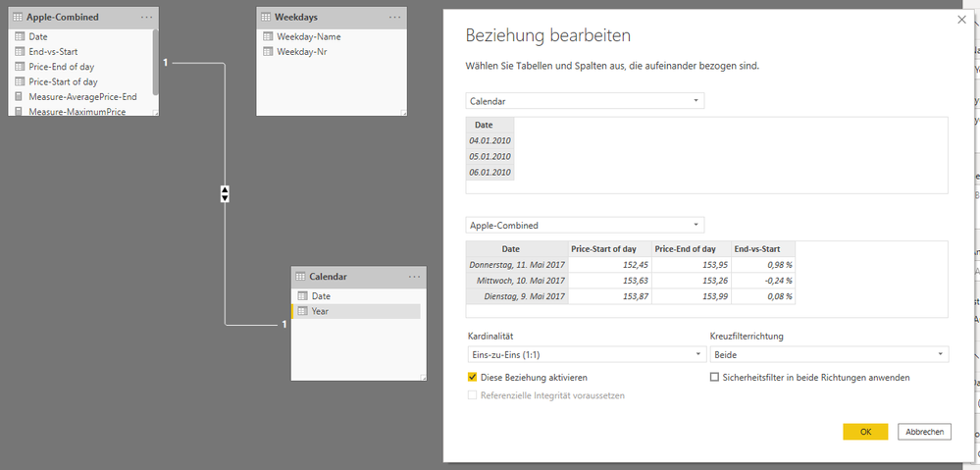Select Date column header in Calendar preview

pyautogui.click(x=490, y=125)
